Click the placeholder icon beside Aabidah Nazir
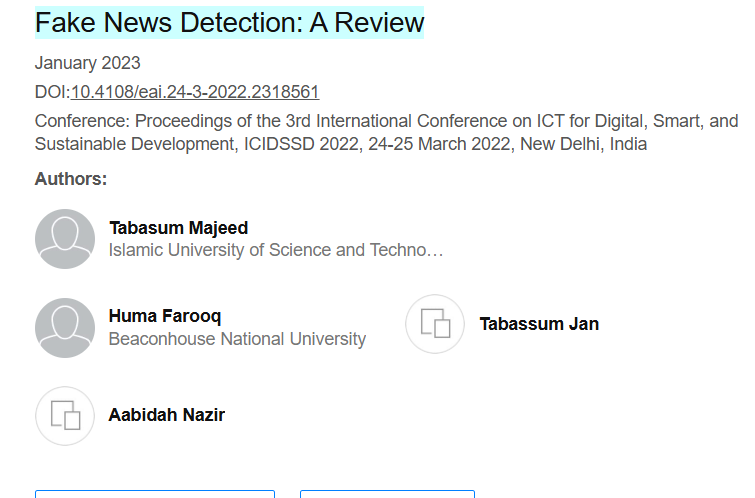Viewport: 755px width, 498px height. tap(65, 415)
